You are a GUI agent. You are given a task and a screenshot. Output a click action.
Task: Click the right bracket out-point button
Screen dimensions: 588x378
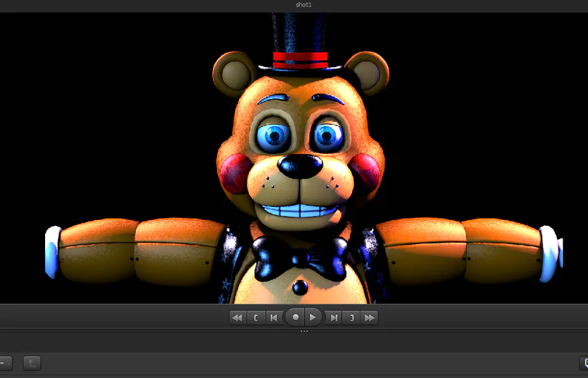(351, 318)
